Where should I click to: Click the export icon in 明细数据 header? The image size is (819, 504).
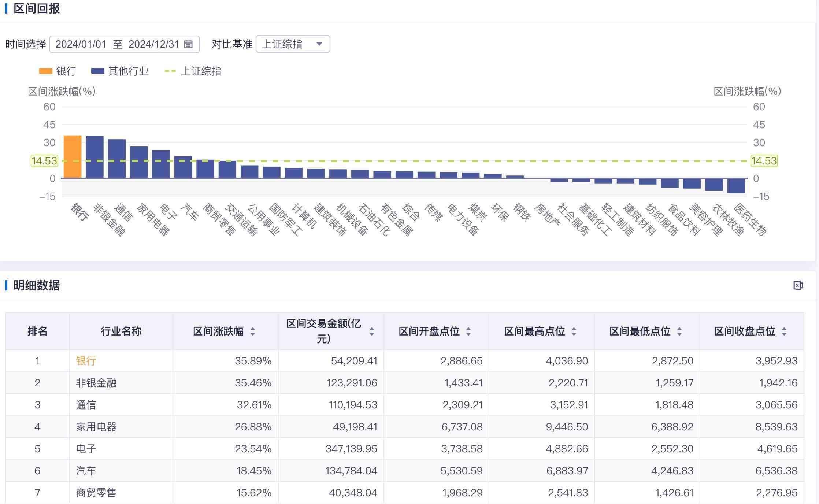tap(798, 285)
